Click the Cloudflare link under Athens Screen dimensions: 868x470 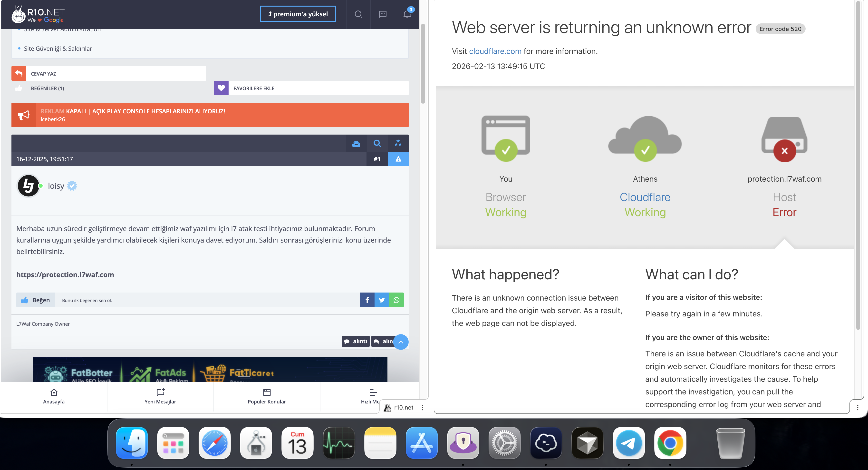(645, 197)
